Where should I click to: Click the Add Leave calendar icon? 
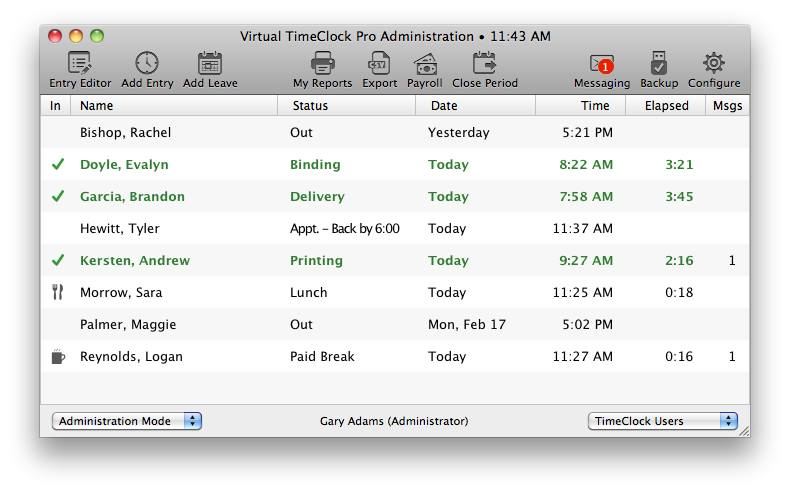[x=210, y=63]
